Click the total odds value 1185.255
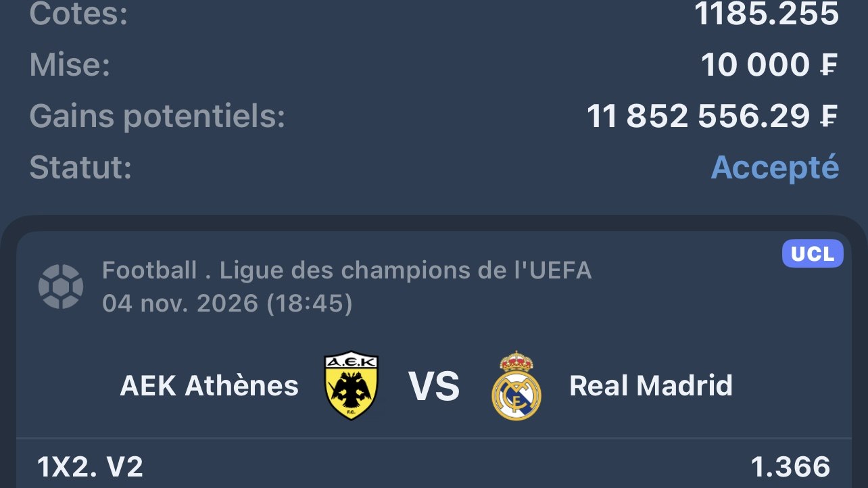This screenshot has height=488, width=868. click(x=767, y=14)
